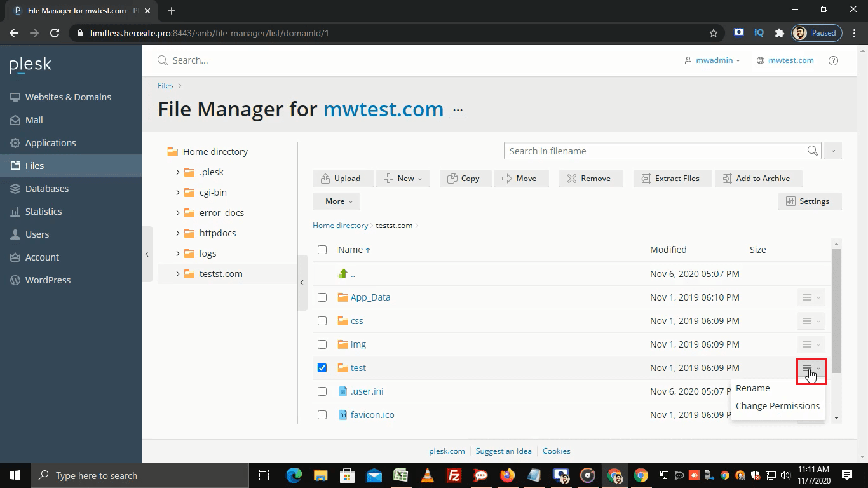Follow the Suggest an Idea link
This screenshot has width=868, height=488.
(503, 451)
